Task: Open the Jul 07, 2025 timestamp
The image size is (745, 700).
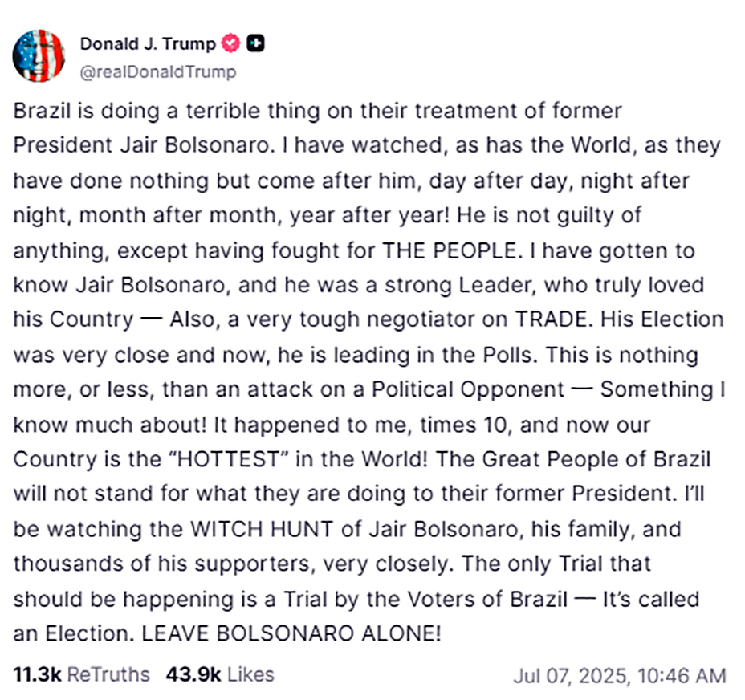Action: [x=620, y=676]
